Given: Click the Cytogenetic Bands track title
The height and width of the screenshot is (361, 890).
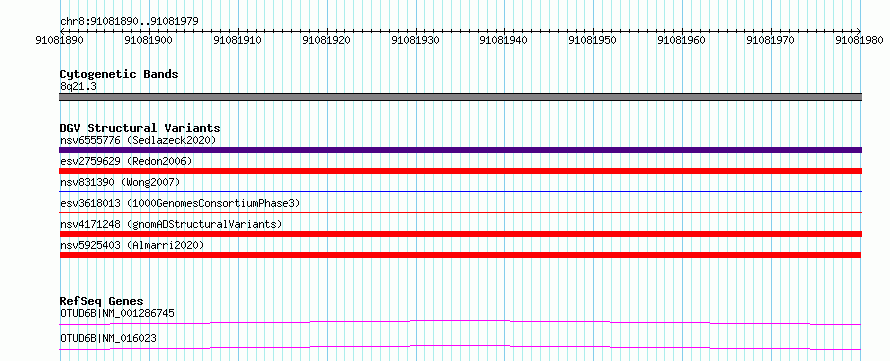Looking at the screenshot, I should [x=119, y=74].
